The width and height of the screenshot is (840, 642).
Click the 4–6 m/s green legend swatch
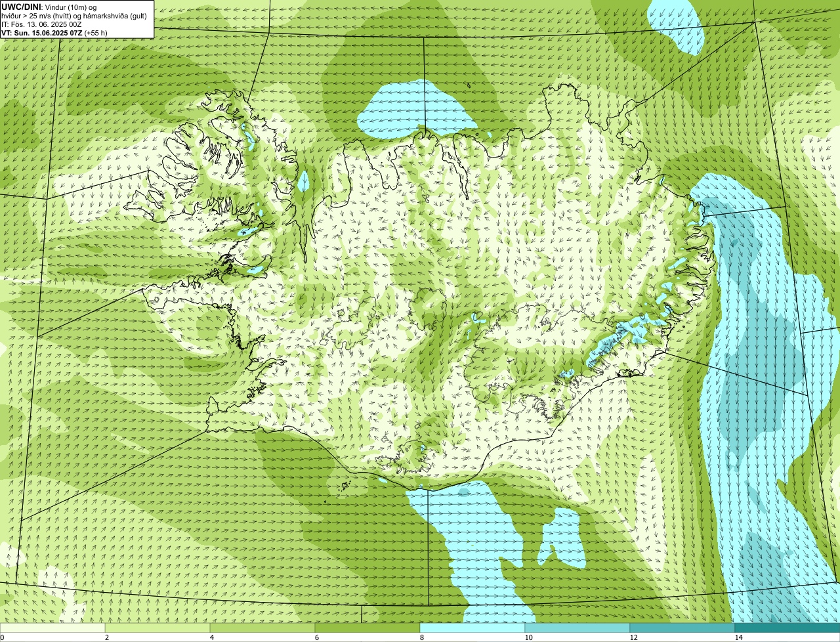pyautogui.click(x=262, y=628)
